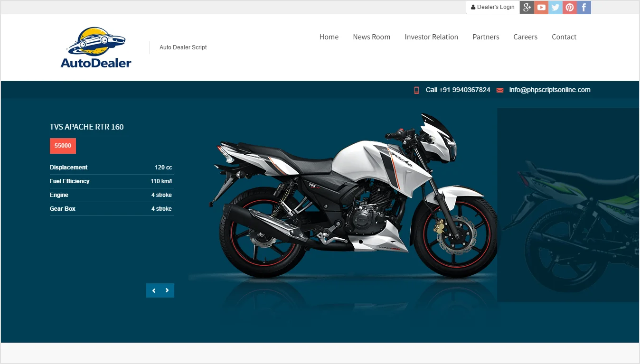640x364 pixels.
Task: Click the info@phpscriptsonline.com email address
Action: coord(550,90)
